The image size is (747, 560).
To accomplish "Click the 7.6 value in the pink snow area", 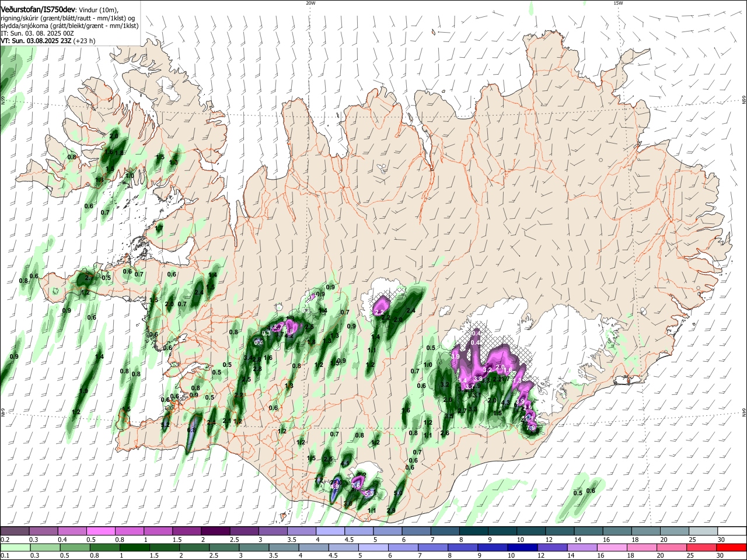I will pos(356,485).
